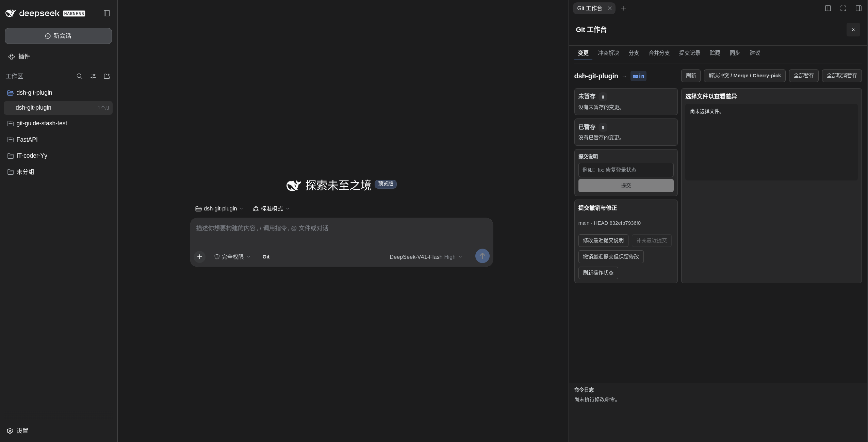Click the plus attachment button in chat box

(x=200, y=257)
